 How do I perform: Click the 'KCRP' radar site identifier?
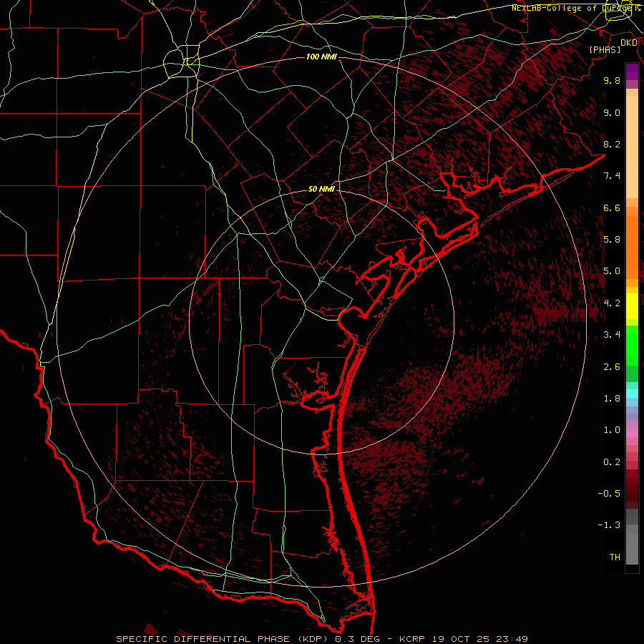click(414, 639)
